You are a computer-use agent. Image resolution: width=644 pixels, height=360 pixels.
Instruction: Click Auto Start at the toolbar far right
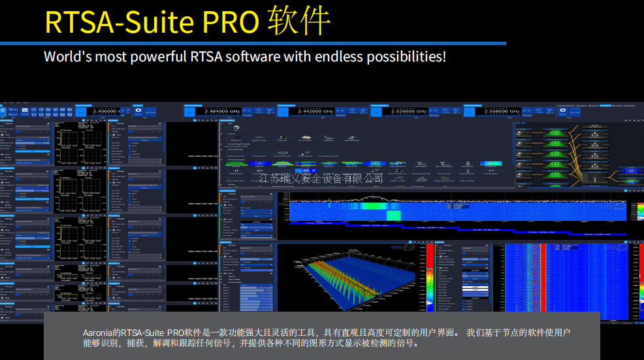pyautogui.click(x=575, y=112)
